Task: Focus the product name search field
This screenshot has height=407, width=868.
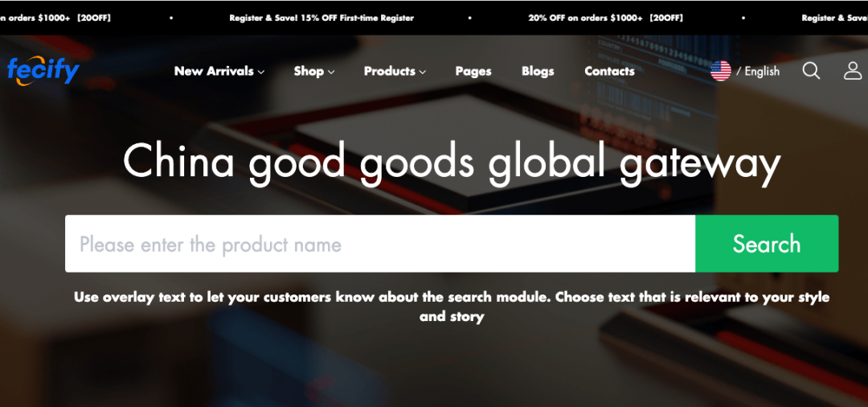Action: pos(380,244)
